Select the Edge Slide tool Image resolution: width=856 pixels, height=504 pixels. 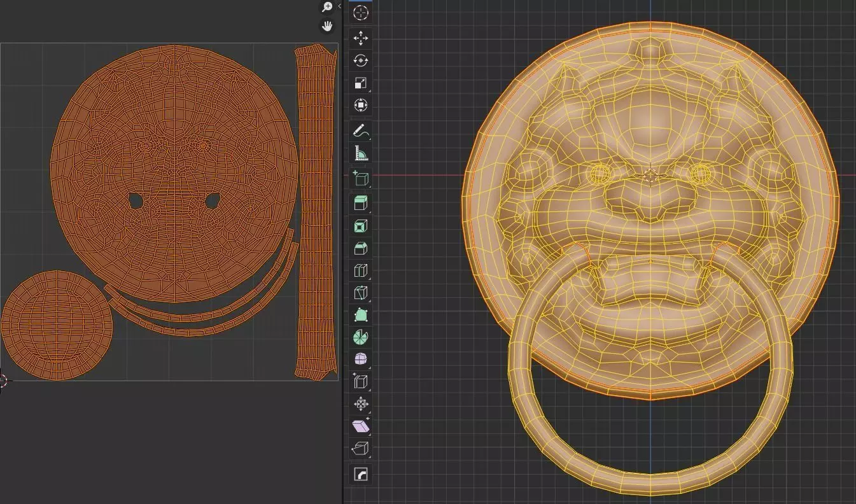point(361,382)
